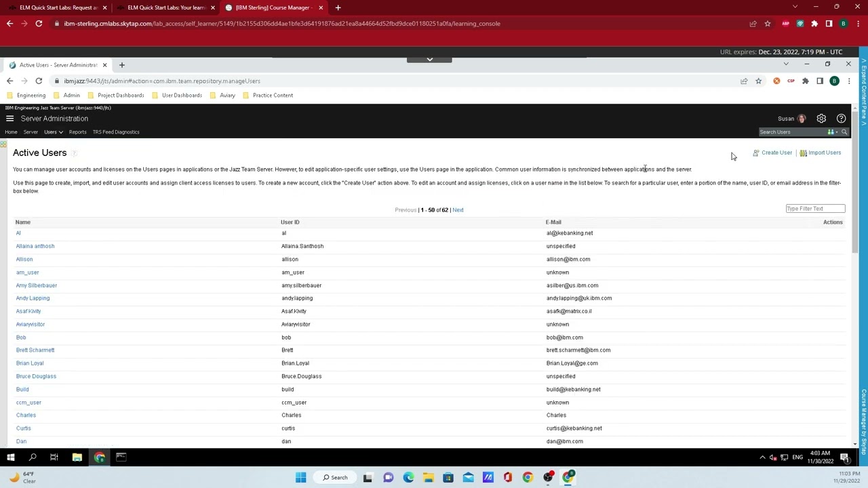Click the Type Filter Text box
The image size is (868, 488).
(815, 209)
